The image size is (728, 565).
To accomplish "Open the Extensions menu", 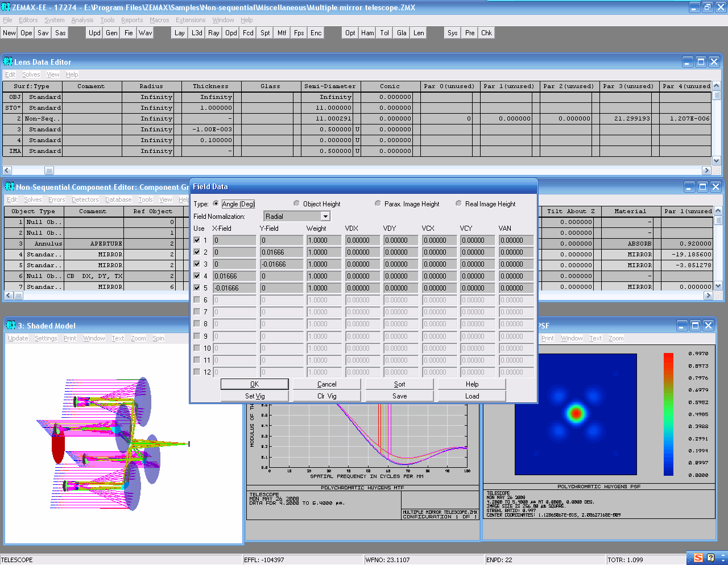I will [x=191, y=20].
